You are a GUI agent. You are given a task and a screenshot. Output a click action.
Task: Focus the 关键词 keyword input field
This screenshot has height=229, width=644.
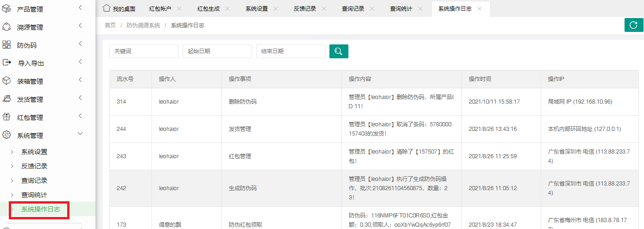[144, 51]
